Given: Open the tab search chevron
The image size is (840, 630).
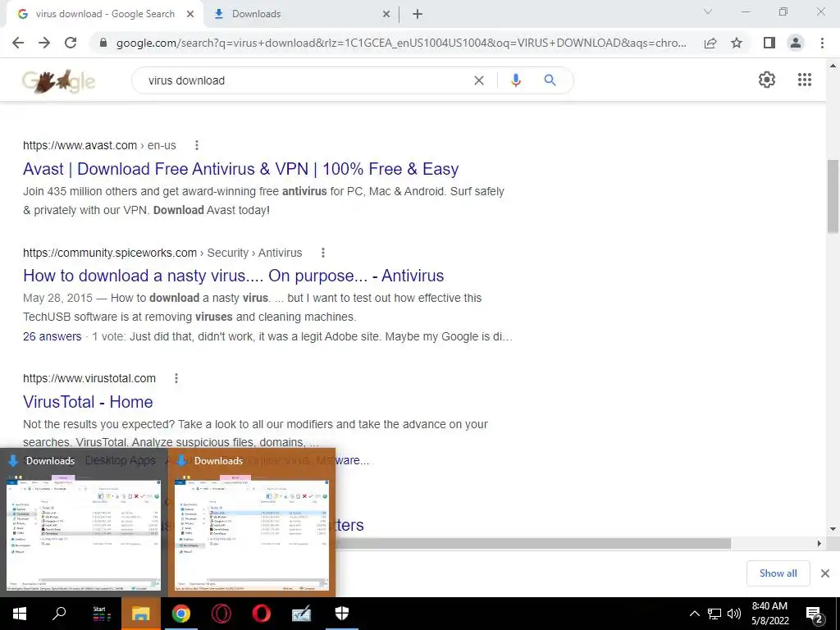Looking at the screenshot, I should click(x=708, y=11).
